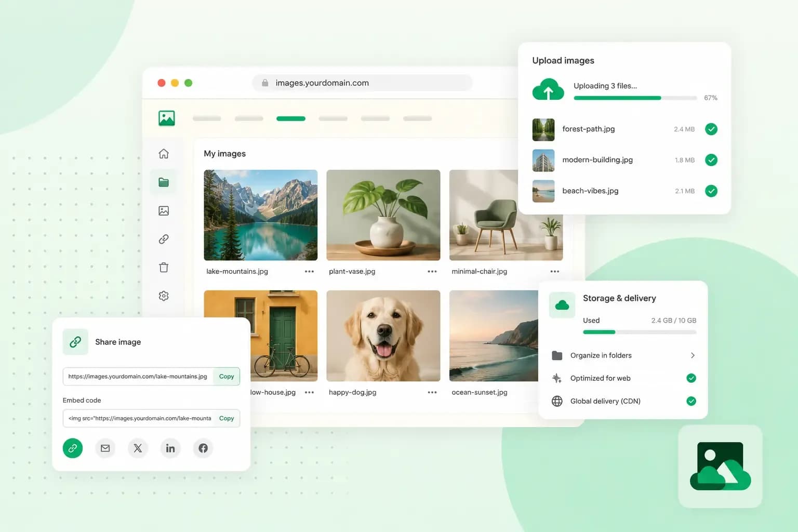The height and width of the screenshot is (532, 798).
Task: Click the beach-vibes.jpg file name
Action: click(590, 191)
